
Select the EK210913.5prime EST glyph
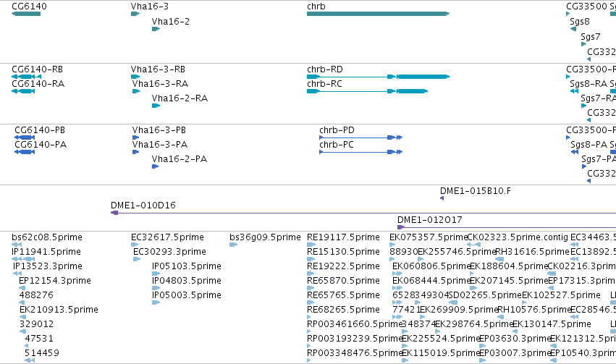pos(22,317)
